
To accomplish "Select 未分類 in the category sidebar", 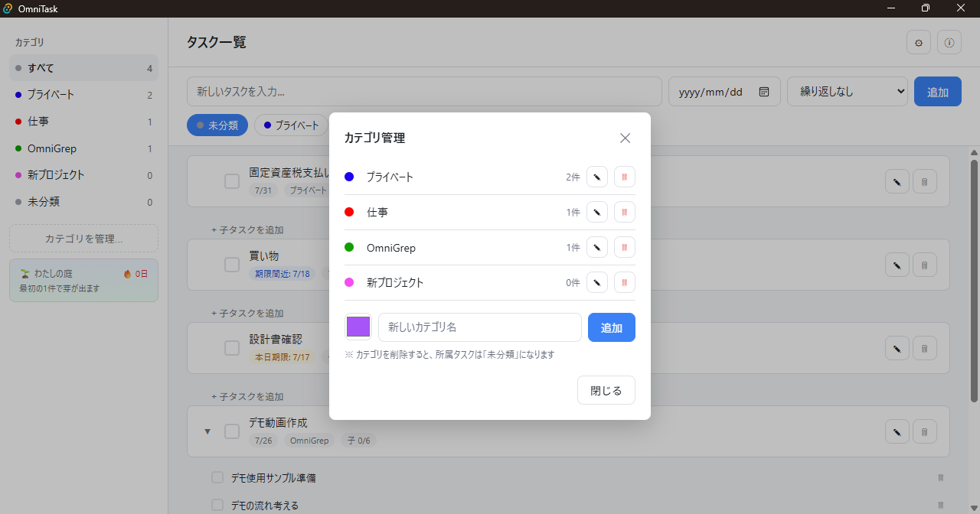I will [x=83, y=202].
